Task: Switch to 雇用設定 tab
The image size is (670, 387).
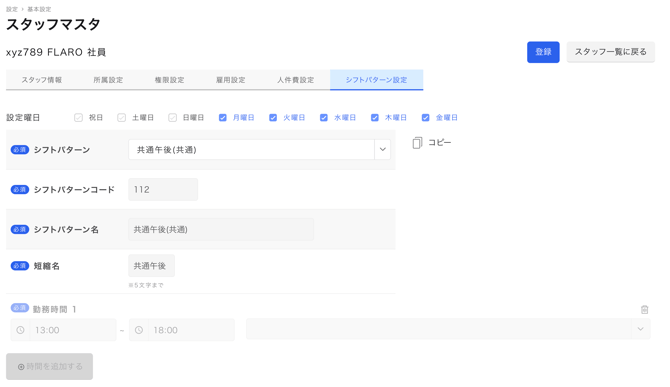Action: pos(231,80)
